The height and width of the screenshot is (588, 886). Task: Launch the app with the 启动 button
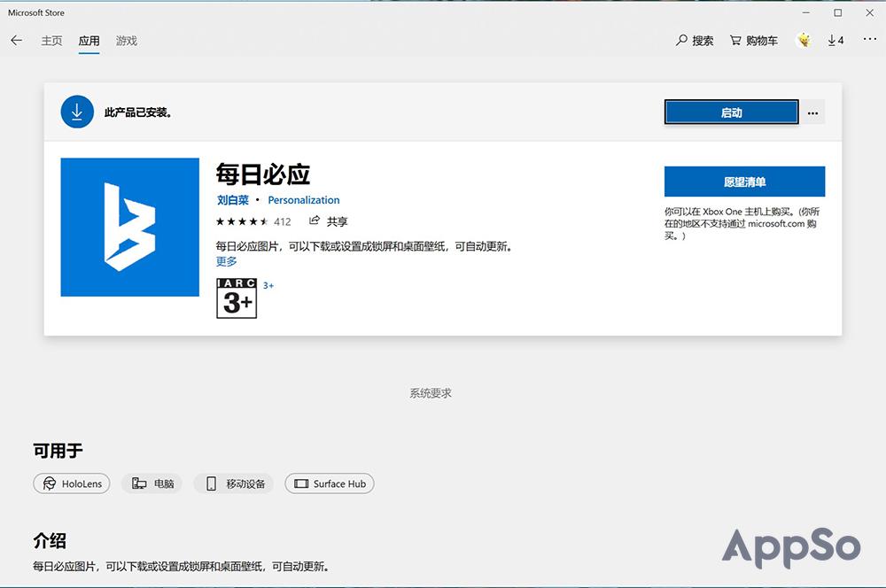coord(731,112)
